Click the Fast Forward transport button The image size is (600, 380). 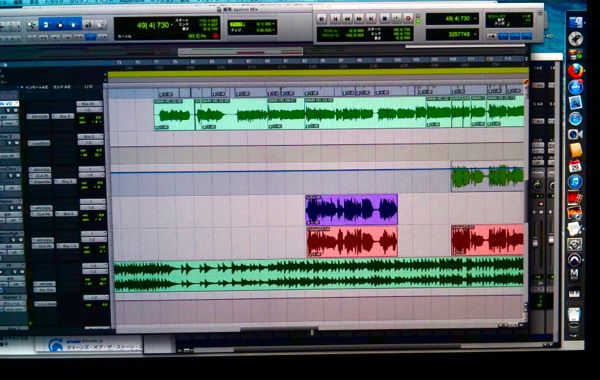[x=359, y=18]
